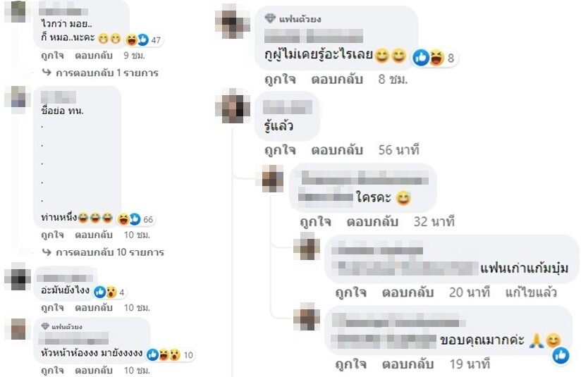
Task: Click the 56 นาที timestamp
Action: click(x=398, y=150)
